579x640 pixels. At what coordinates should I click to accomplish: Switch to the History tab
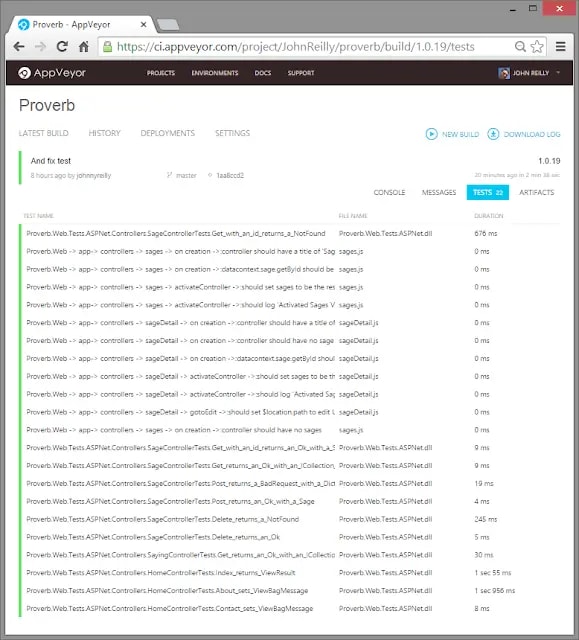104,133
